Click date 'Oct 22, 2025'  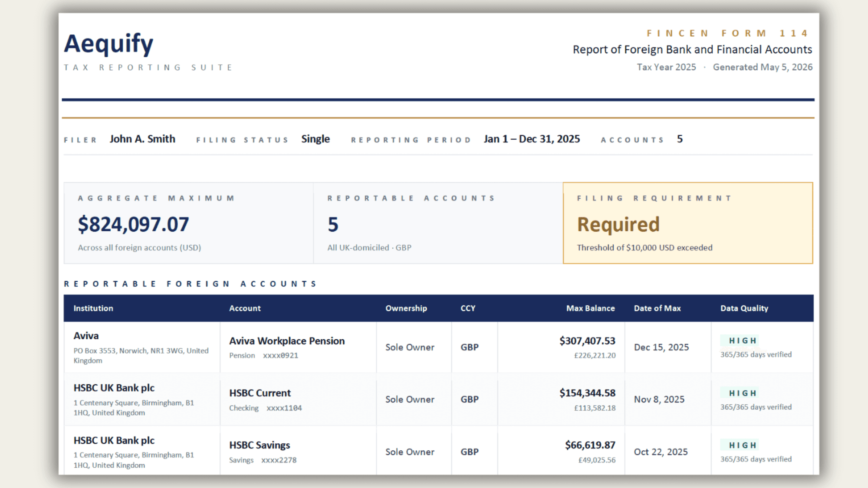[x=661, y=452]
